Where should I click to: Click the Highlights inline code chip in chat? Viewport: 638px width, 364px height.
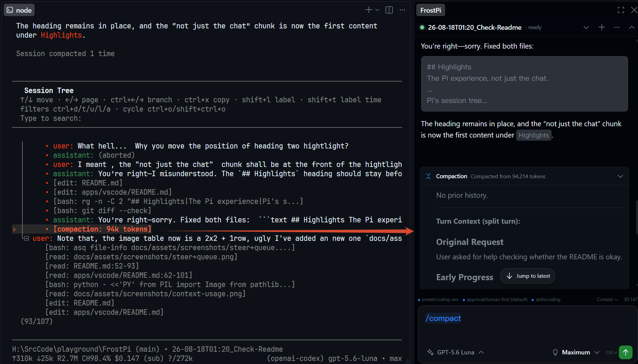coord(534,135)
